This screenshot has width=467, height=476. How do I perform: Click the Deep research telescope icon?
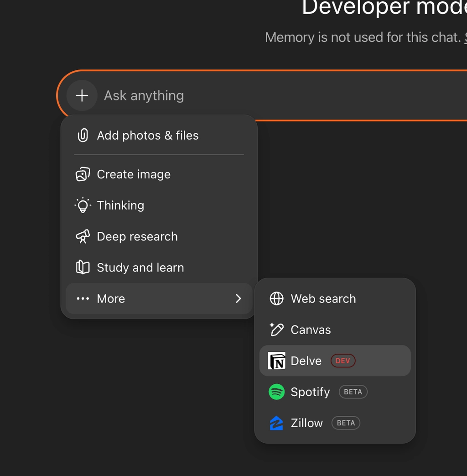pos(83,236)
